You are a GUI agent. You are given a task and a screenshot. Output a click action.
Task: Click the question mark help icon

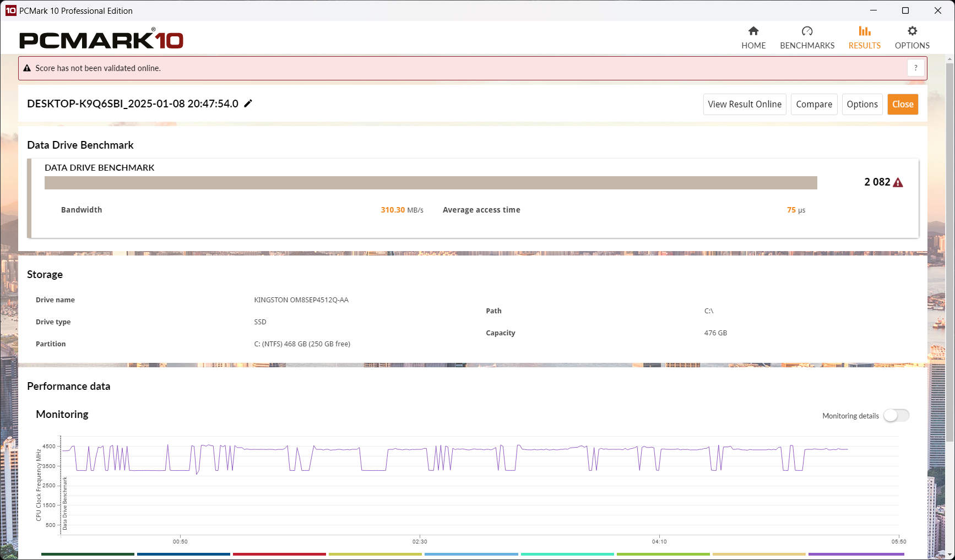pyautogui.click(x=915, y=68)
